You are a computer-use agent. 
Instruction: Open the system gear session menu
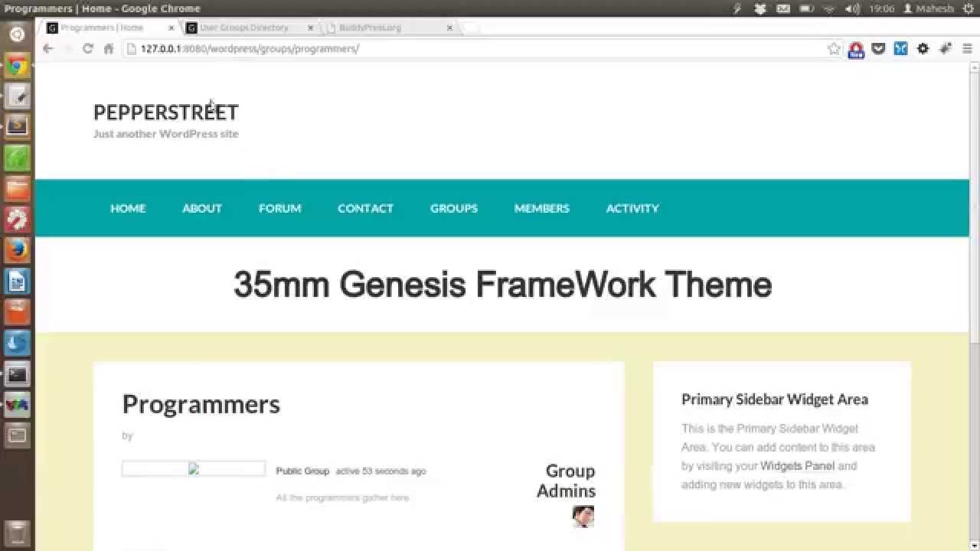pyautogui.click(x=969, y=8)
